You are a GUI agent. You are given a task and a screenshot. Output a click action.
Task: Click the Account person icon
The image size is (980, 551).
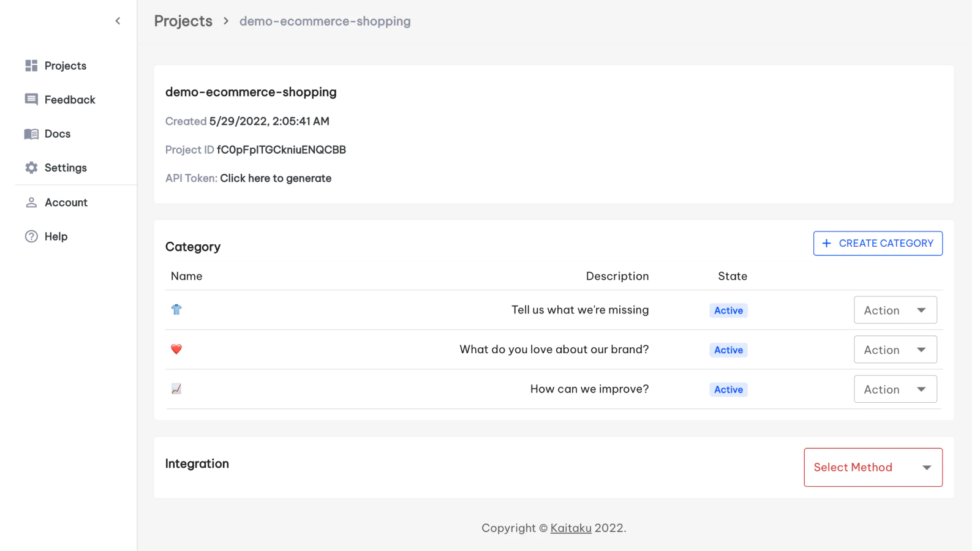31,203
